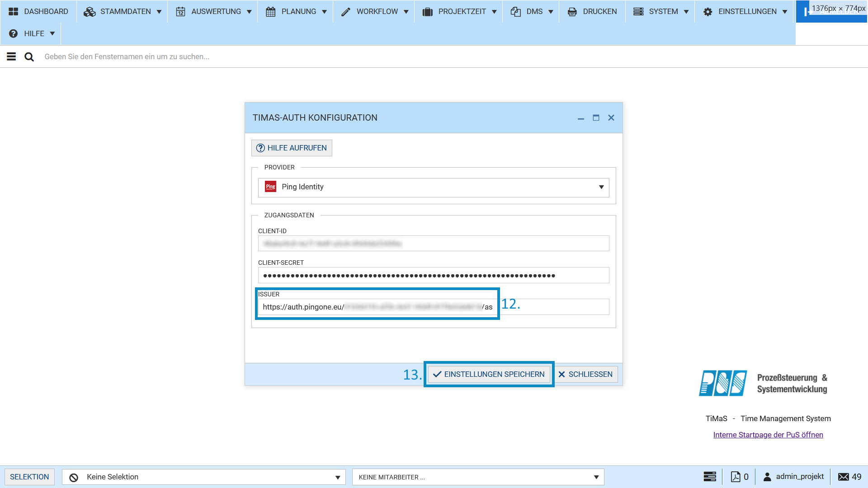Expand the DMS dropdown arrow
The image size is (868, 488).
(551, 12)
